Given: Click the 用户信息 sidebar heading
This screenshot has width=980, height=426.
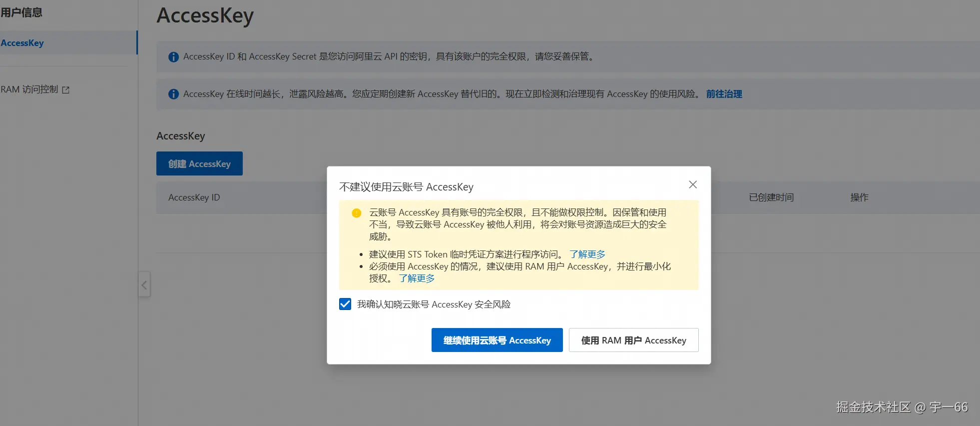Looking at the screenshot, I should pos(21,12).
